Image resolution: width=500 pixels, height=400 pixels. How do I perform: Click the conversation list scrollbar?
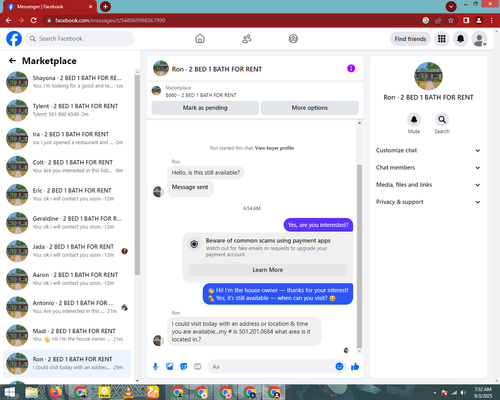point(137,175)
